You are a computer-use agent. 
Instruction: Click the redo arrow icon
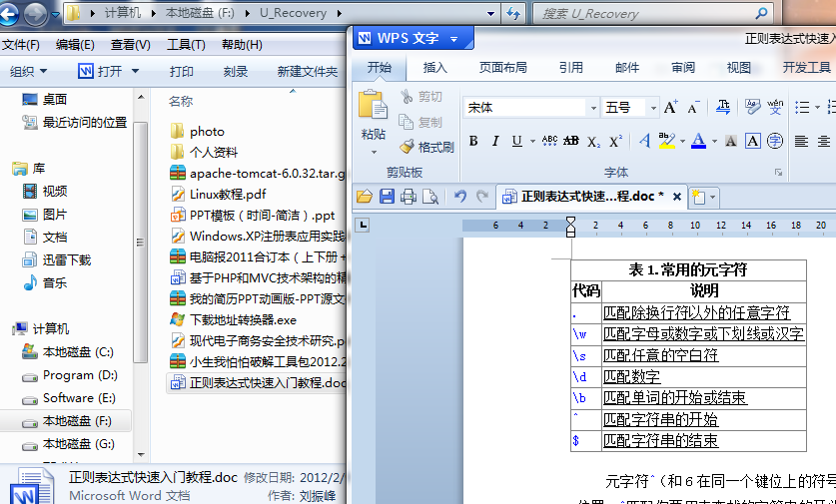(x=482, y=196)
